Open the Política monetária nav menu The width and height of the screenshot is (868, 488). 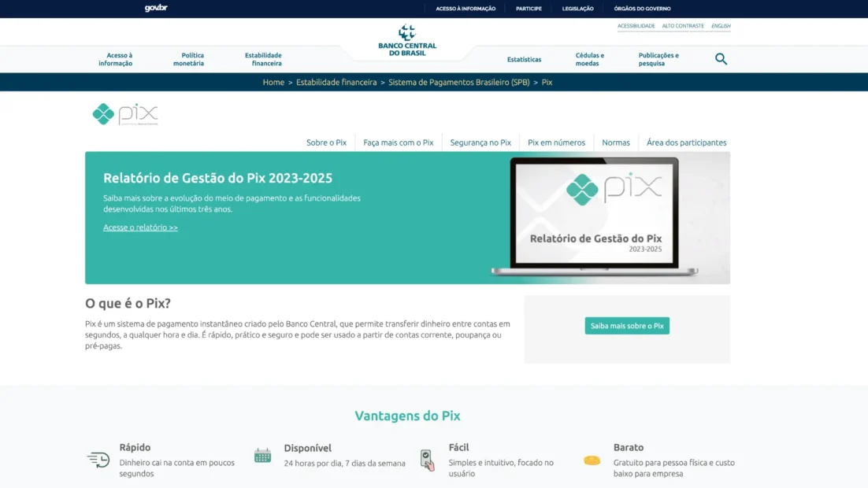click(189, 59)
